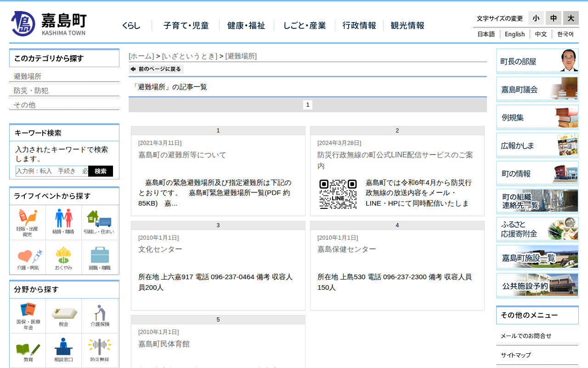Click the keyword search input field
Viewport: 588px width, 368px height.
pyautogui.click(x=52, y=171)
